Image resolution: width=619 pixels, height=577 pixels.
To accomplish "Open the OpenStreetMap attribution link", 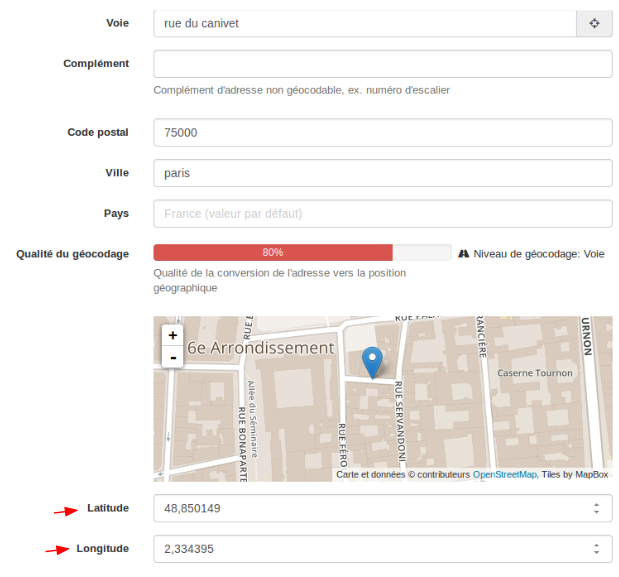I will point(504,475).
